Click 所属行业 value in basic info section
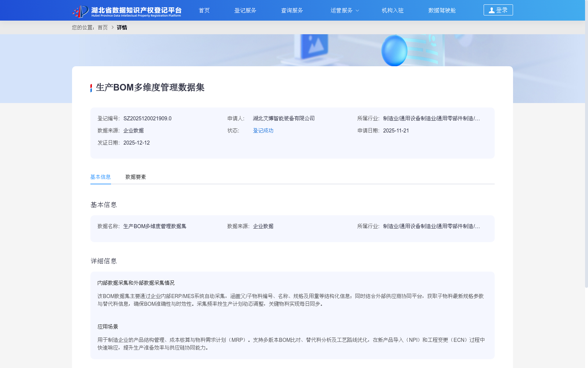 (431, 226)
